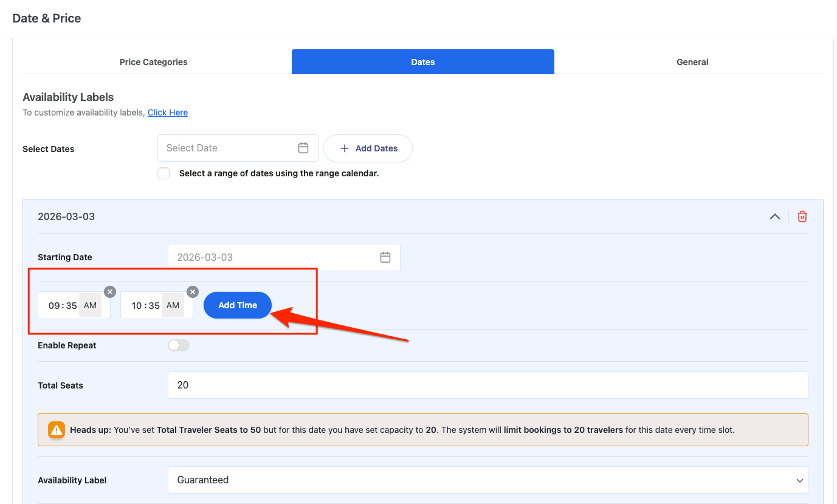This screenshot has width=837, height=504.
Task: Click the plus icon on Add Dates
Action: 345,148
